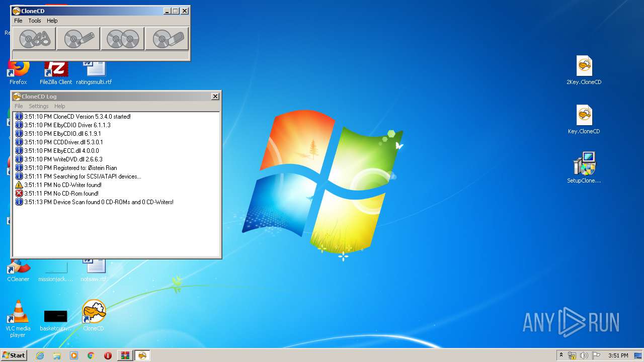Open Help menu in CloneCD Log window
The height and width of the screenshot is (362, 644).
click(60, 106)
